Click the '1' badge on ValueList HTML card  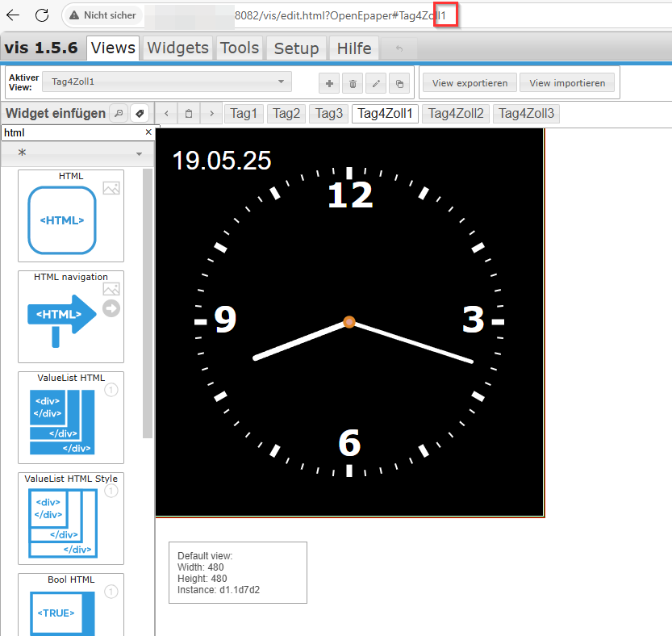[111, 390]
